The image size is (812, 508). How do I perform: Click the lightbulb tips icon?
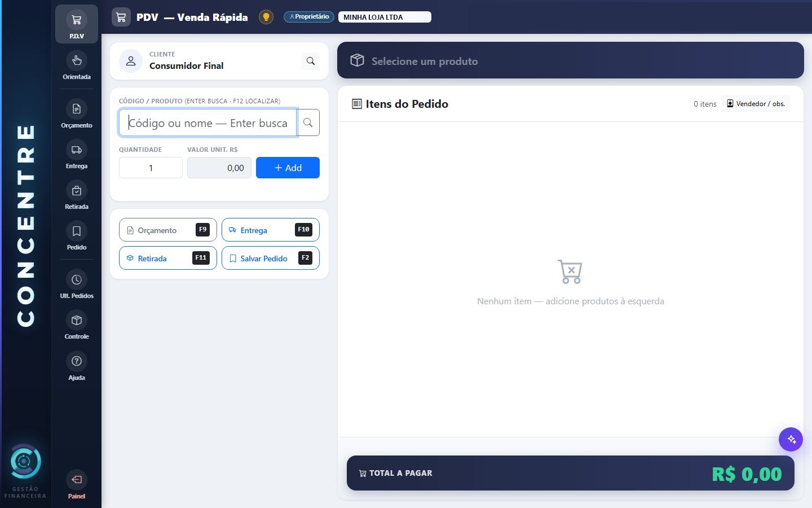point(266,17)
